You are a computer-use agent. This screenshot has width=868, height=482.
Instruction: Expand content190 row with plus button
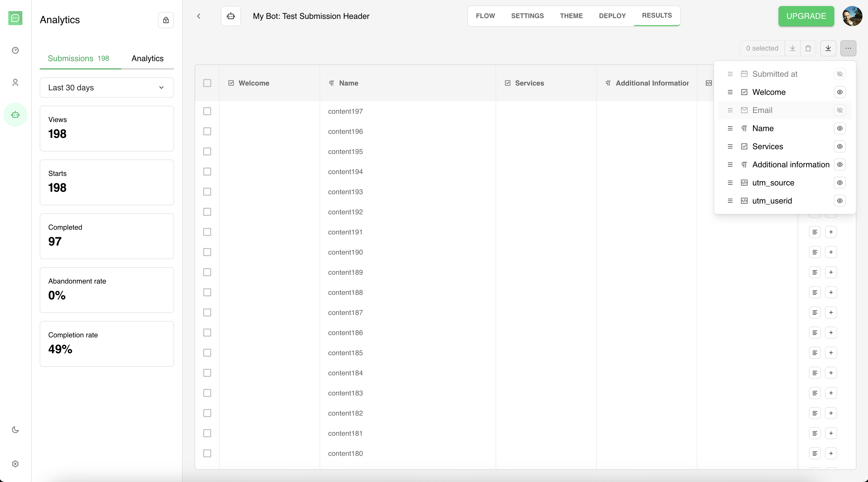pyautogui.click(x=831, y=252)
